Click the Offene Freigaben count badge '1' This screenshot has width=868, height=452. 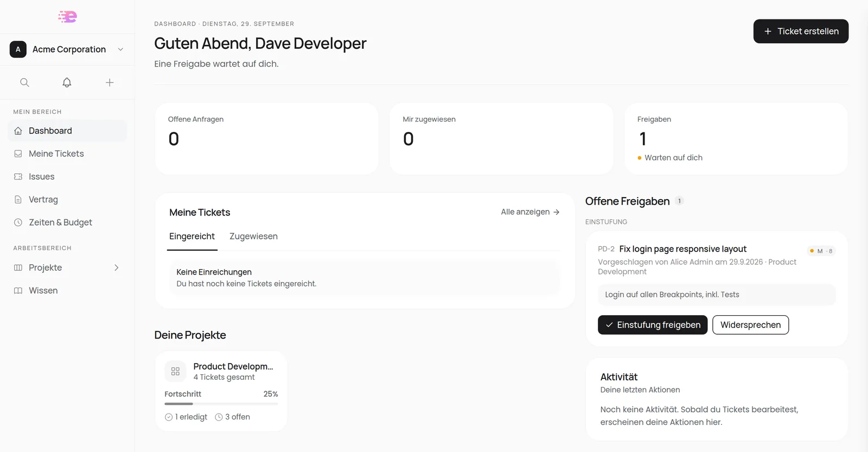(679, 201)
